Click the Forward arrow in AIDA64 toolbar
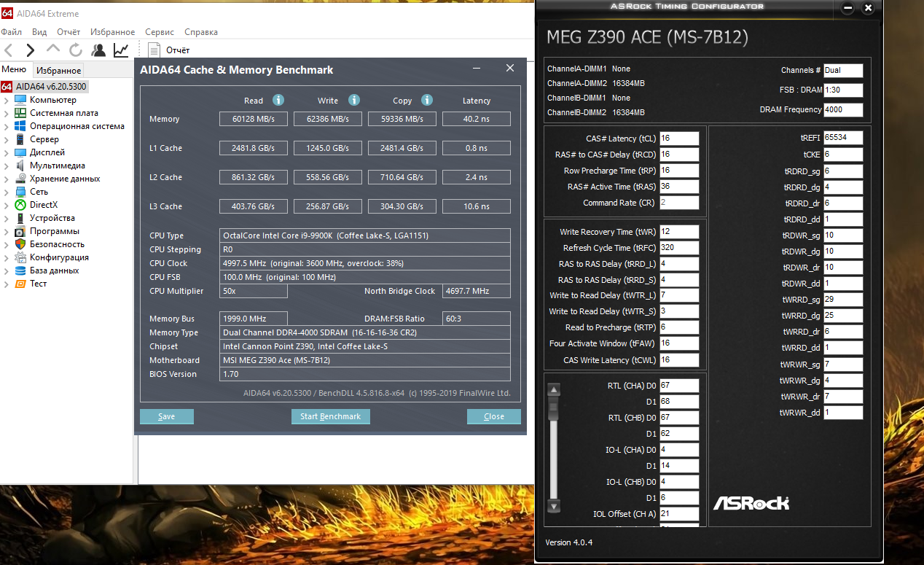The image size is (924, 565). [x=30, y=50]
